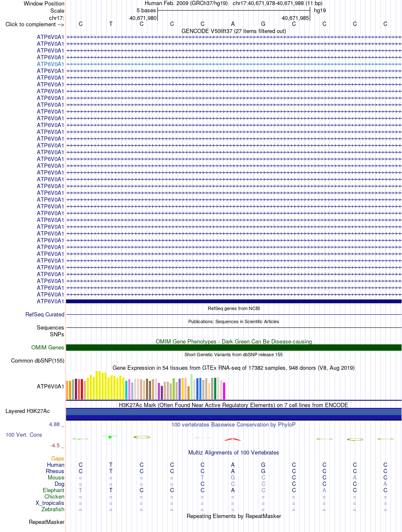Screen dimensions: 402x532
Task: Click the Layered H3K27Ac track label
Action: click(x=28, y=411)
